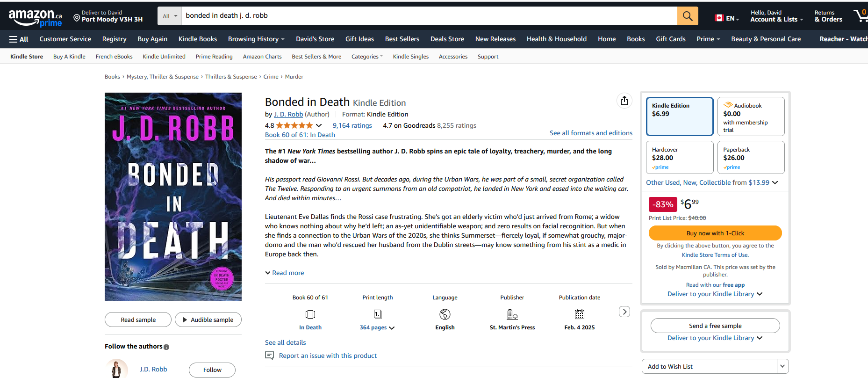Viewport: 868px width, 378px height.
Task: Click the delivery location pin icon
Action: coord(77,18)
